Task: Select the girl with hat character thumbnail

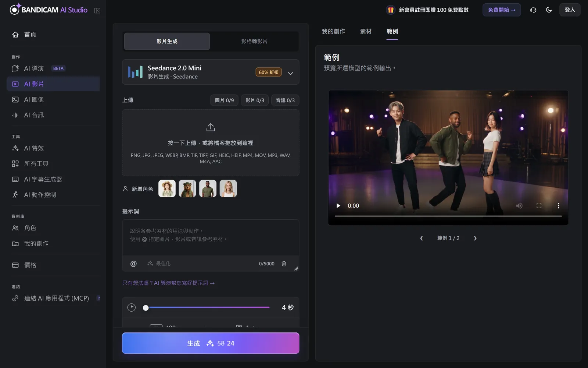Action: (167, 188)
